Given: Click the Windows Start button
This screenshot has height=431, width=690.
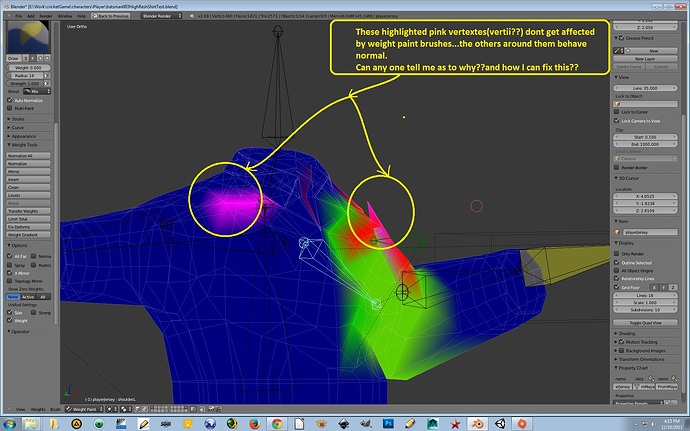Looking at the screenshot, I should point(8,424).
